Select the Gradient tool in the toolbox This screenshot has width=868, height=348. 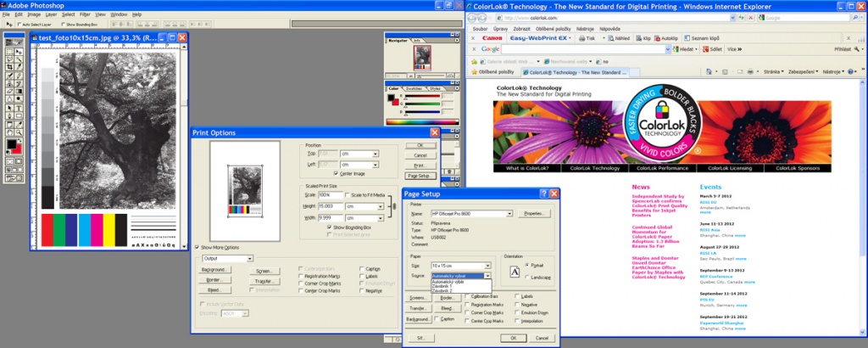click(19, 91)
